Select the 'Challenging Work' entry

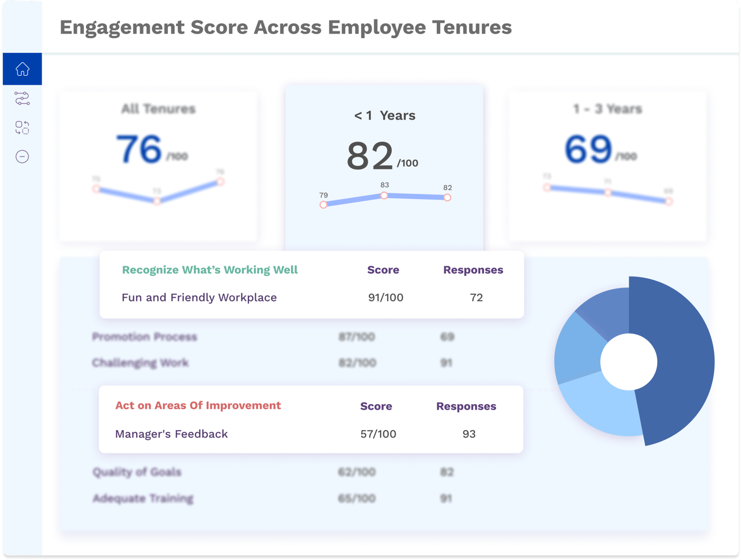(x=142, y=363)
